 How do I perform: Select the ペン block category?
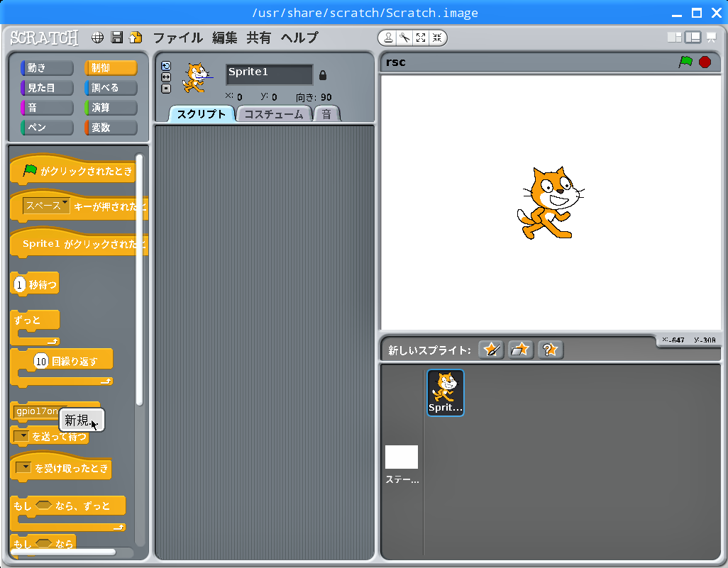(x=47, y=127)
